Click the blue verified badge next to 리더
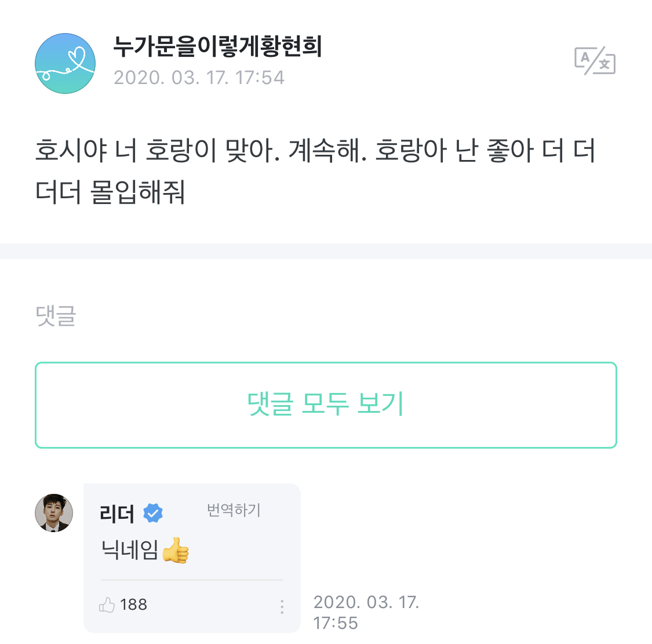This screenshot has height=644, width=652. (152, 512)
